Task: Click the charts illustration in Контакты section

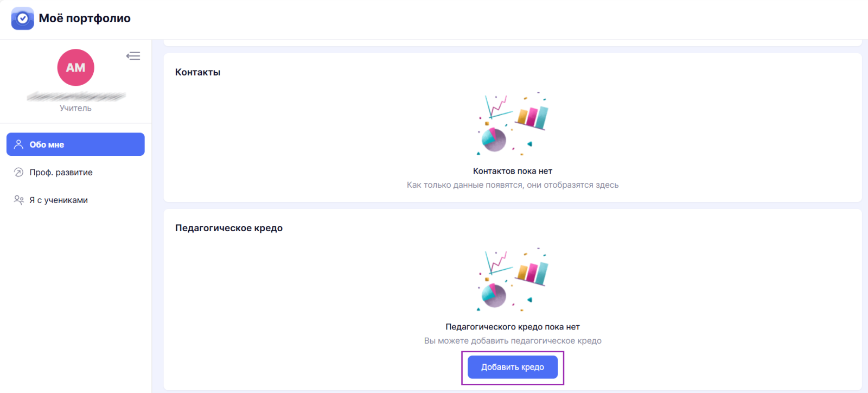Action: pyautogui.click(x=513, y=124)
